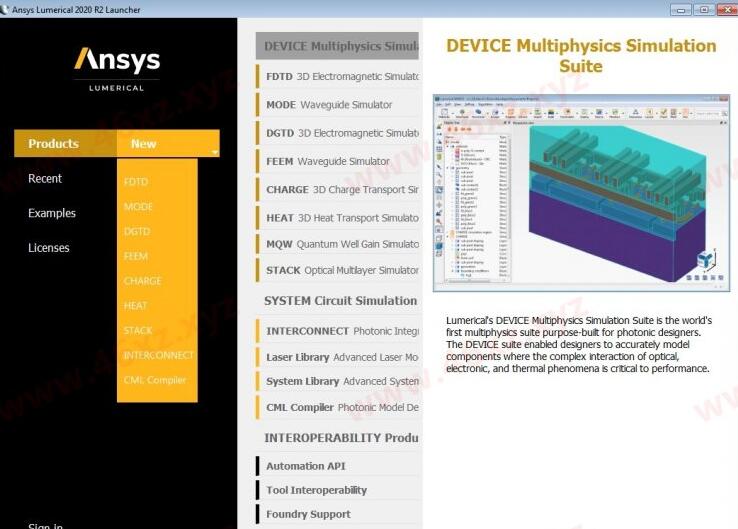This screenshot has width=738, height=529.
Task: Select MQW Quantum Well Gain product
Action: pos(337,244)
